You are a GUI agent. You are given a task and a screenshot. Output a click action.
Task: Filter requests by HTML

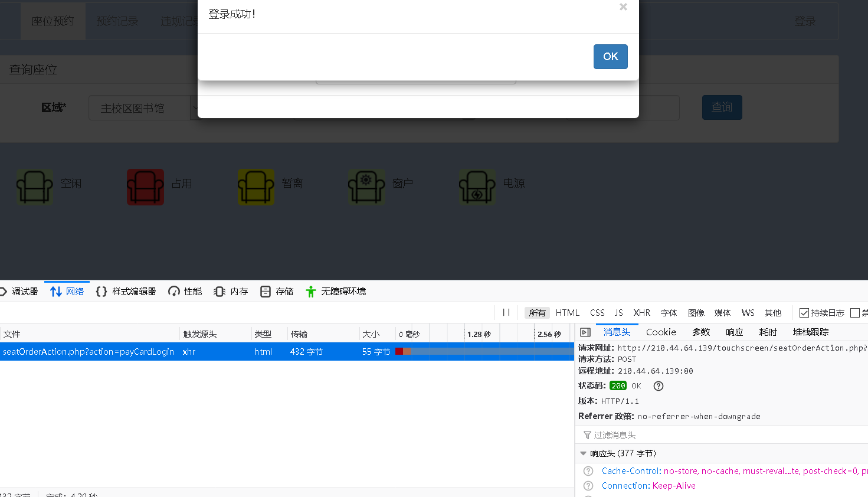pos(568,313)
